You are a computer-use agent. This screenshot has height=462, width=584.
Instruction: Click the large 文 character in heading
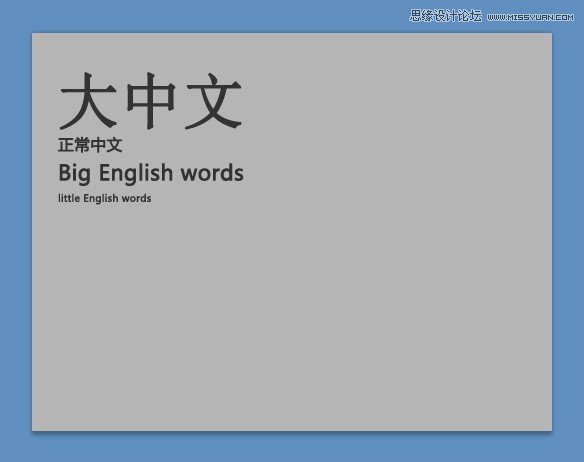(x=214, y=101)
